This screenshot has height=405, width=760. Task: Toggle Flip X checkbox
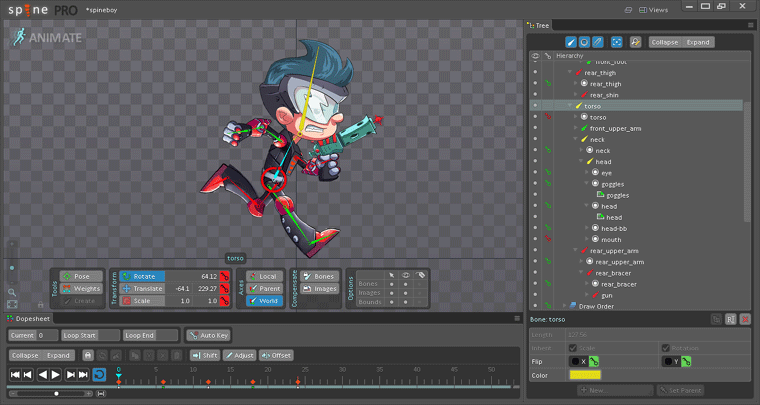click(575, 361)
